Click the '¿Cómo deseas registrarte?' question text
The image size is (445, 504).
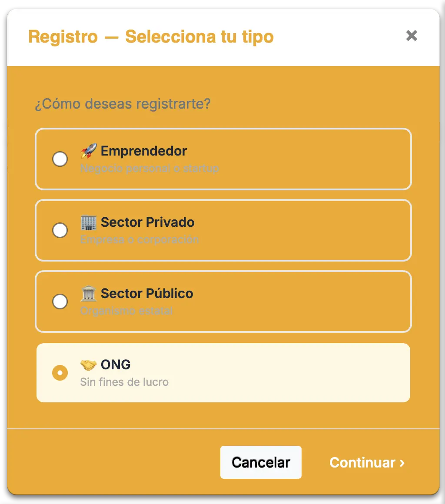tap(123, 104)
